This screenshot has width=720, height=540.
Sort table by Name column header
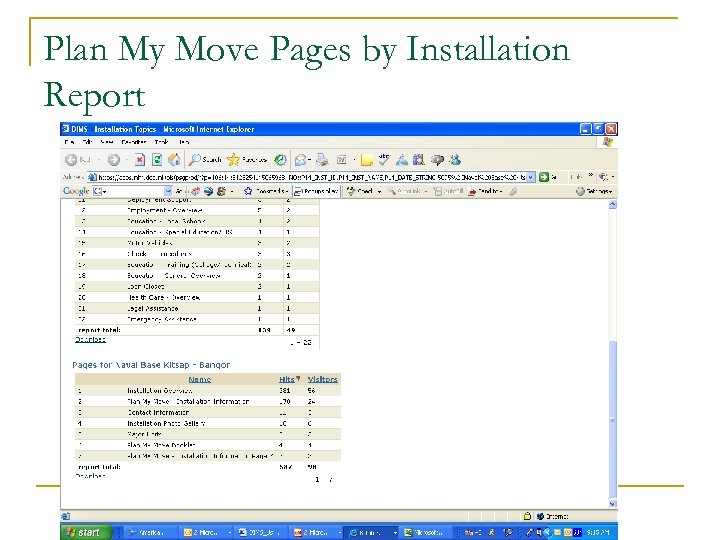(200, 379)
